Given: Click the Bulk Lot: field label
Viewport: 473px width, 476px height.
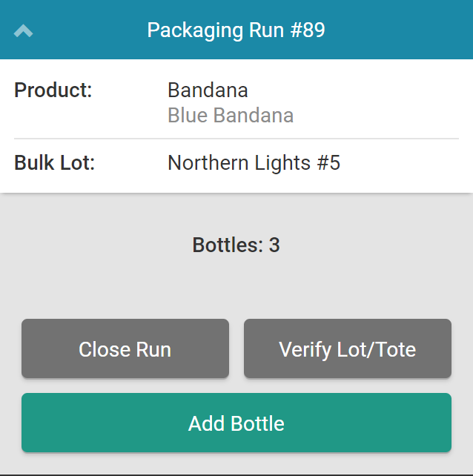Looking at the screenshot, I should pos(55,163).
